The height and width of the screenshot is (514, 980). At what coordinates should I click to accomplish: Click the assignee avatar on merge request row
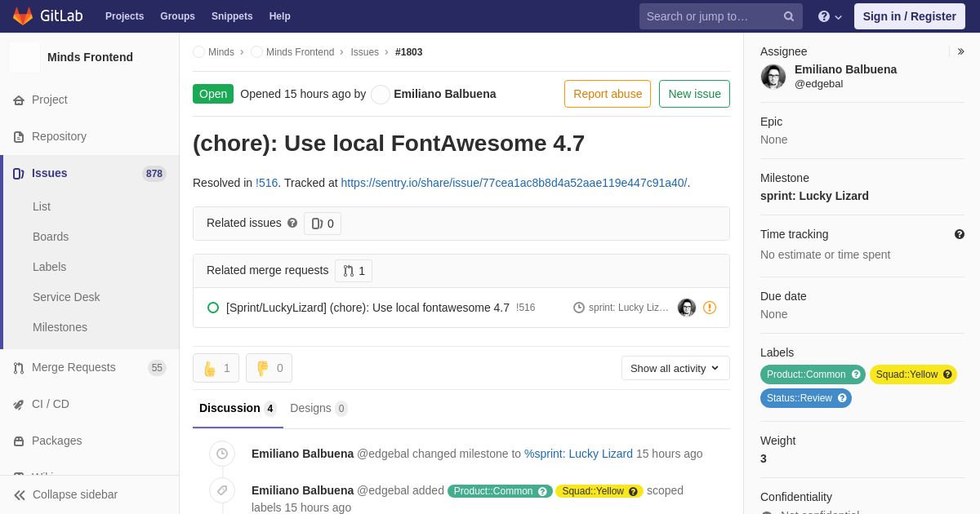coord(687,308)
